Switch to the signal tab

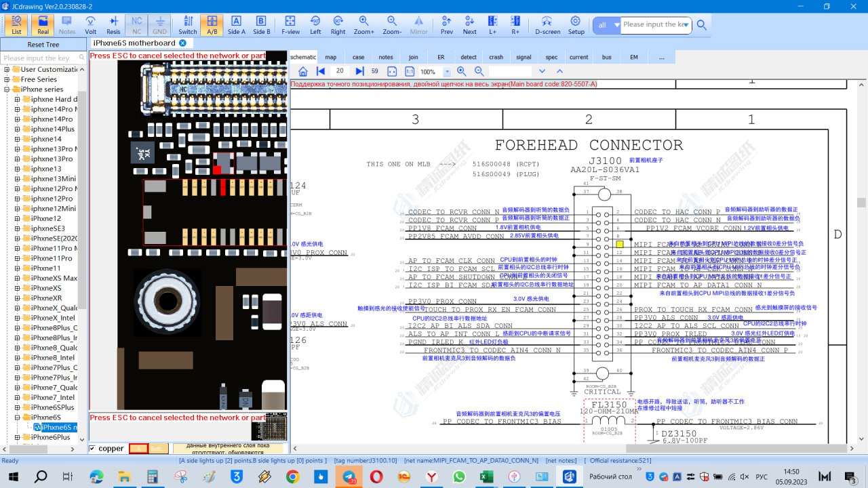524,57
